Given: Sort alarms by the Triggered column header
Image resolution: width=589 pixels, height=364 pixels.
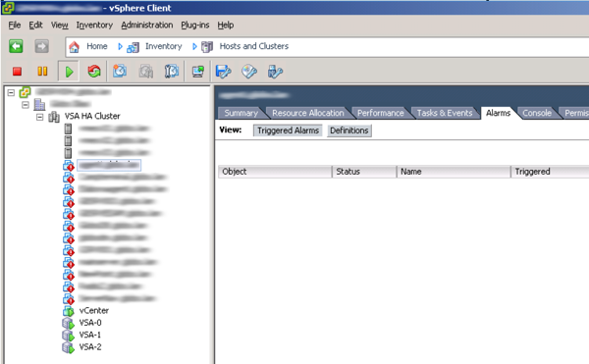Looking at the screenshot, I should [550, 172].
